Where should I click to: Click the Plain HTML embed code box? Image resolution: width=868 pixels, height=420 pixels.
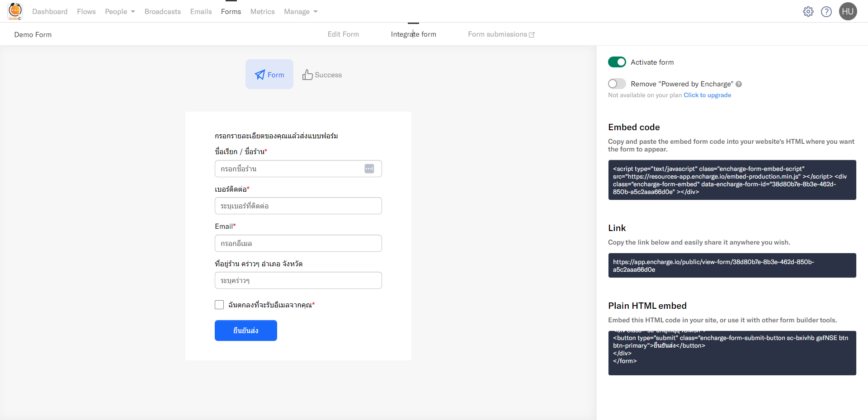click(732, 353)
